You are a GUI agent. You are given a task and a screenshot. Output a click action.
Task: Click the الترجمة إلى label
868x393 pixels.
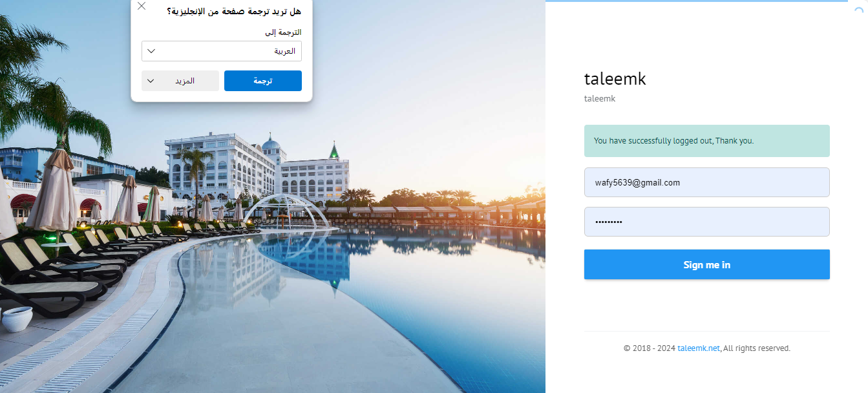pyautogui.click(x=285, y=32)
